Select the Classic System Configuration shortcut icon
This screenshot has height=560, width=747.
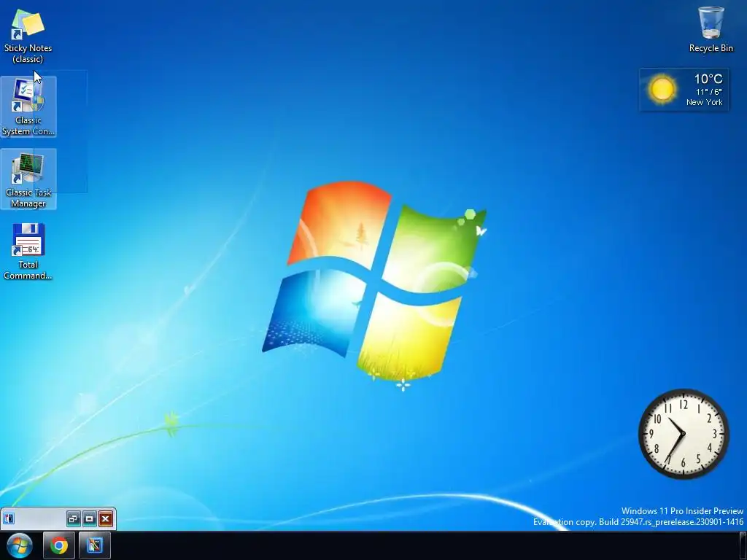pos(28,106)
